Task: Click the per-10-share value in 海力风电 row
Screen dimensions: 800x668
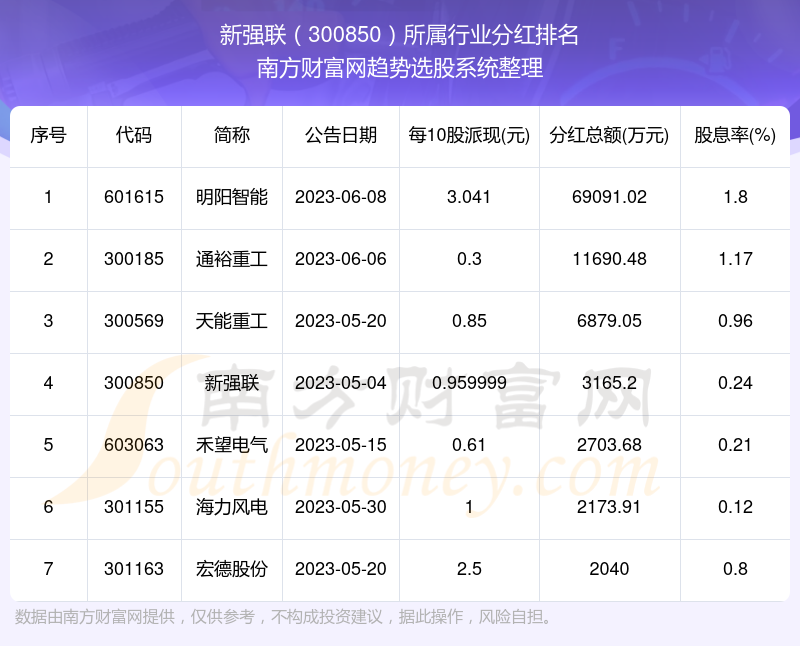Action: [x=469, y=507]
